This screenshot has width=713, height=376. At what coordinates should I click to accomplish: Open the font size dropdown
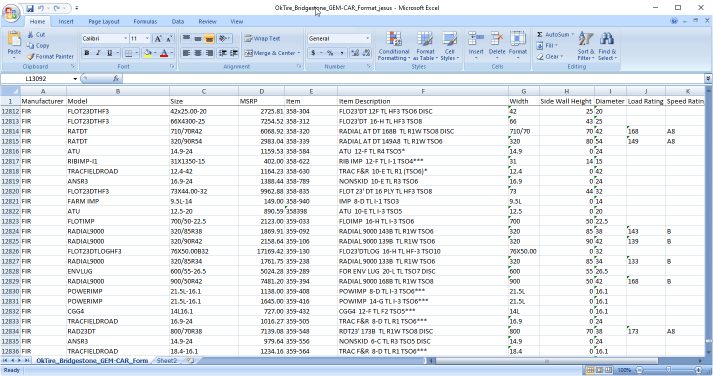147,39
